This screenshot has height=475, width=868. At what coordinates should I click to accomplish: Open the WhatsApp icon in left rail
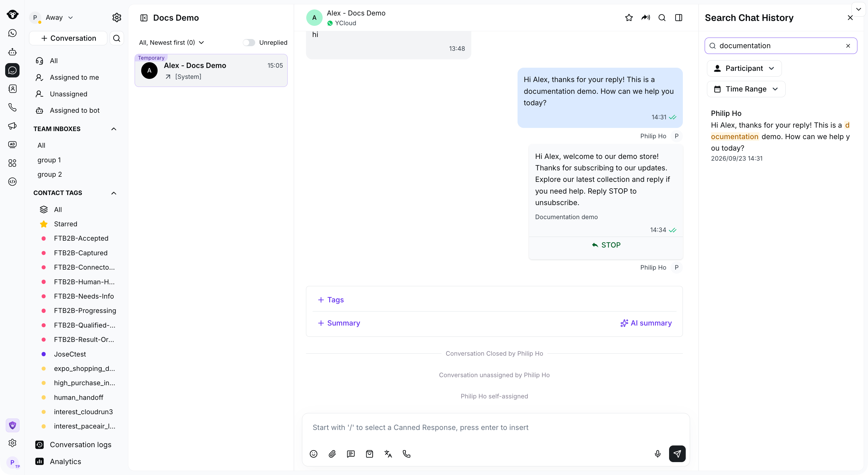12,33
